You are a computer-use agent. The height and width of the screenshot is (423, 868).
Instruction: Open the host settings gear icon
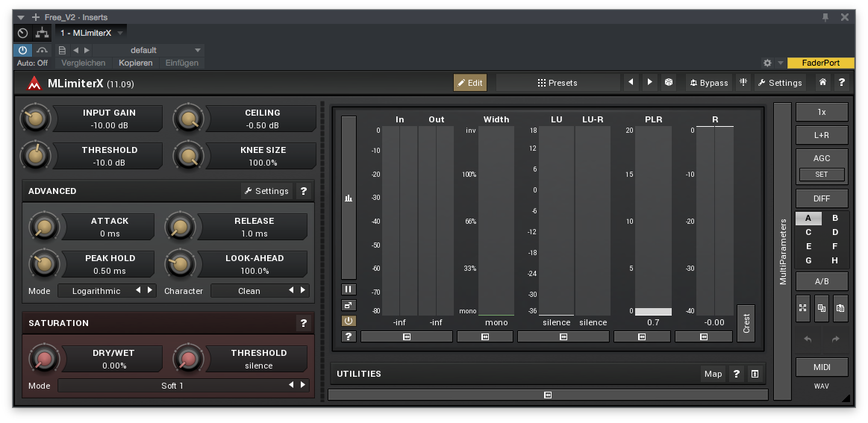tap(767, 63)
